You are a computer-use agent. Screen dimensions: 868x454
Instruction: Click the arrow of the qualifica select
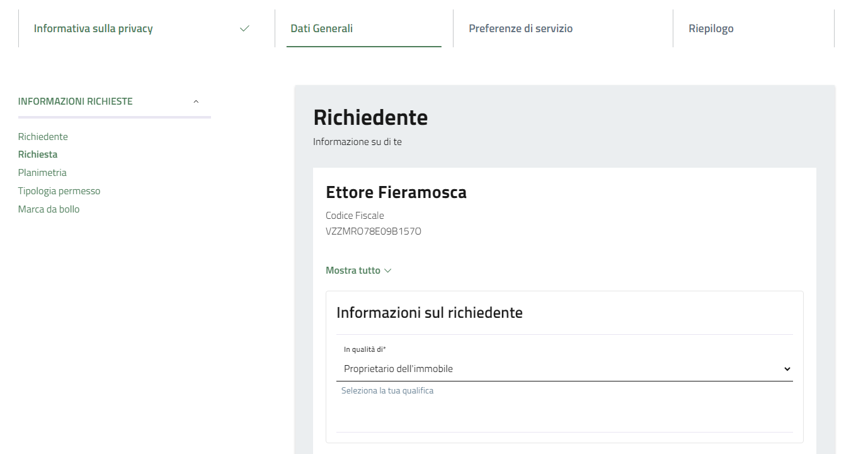point(786,369)
